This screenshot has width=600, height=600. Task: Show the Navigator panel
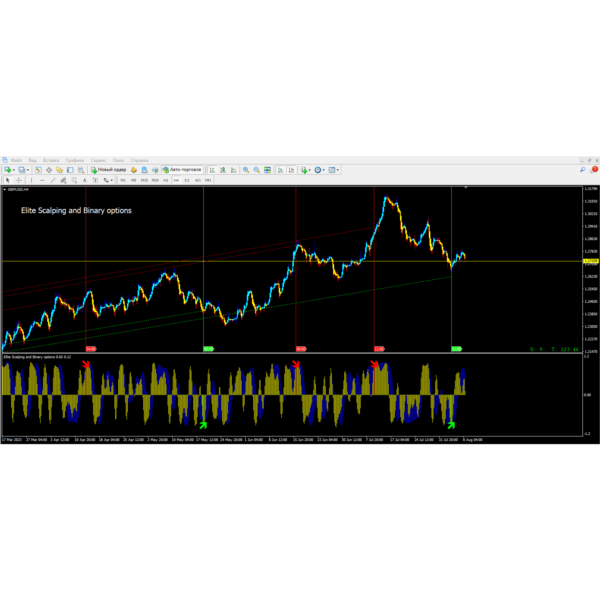[x=59, y=170]
